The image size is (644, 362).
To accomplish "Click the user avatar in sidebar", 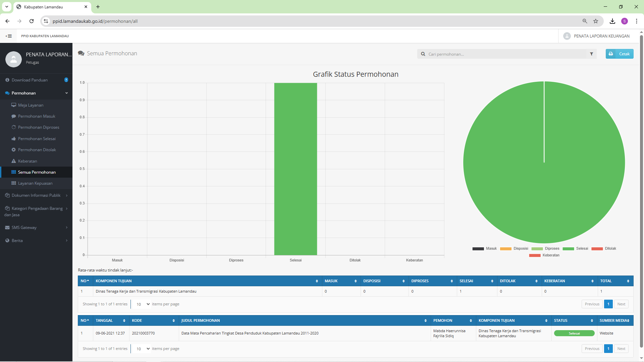I will 14,59.
